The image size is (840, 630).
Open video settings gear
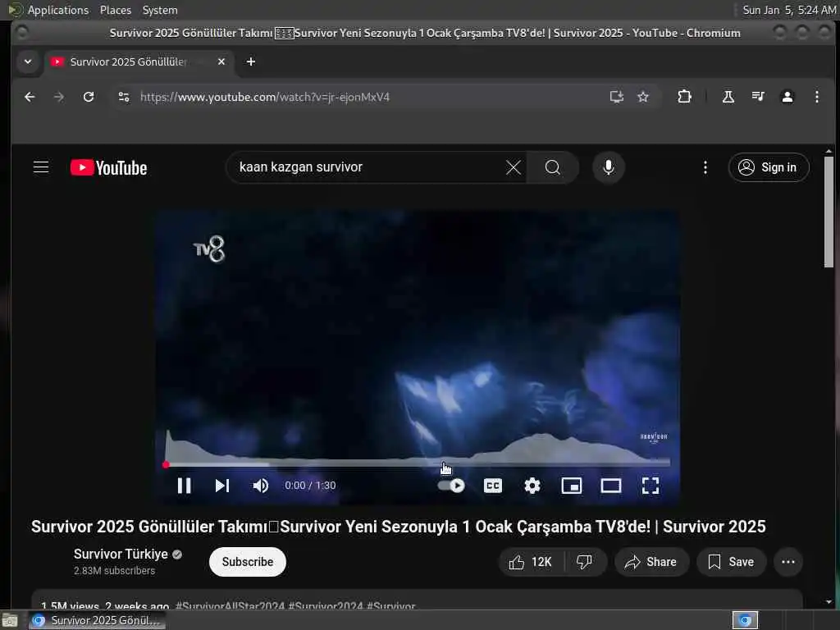click(x=532, y=486)
